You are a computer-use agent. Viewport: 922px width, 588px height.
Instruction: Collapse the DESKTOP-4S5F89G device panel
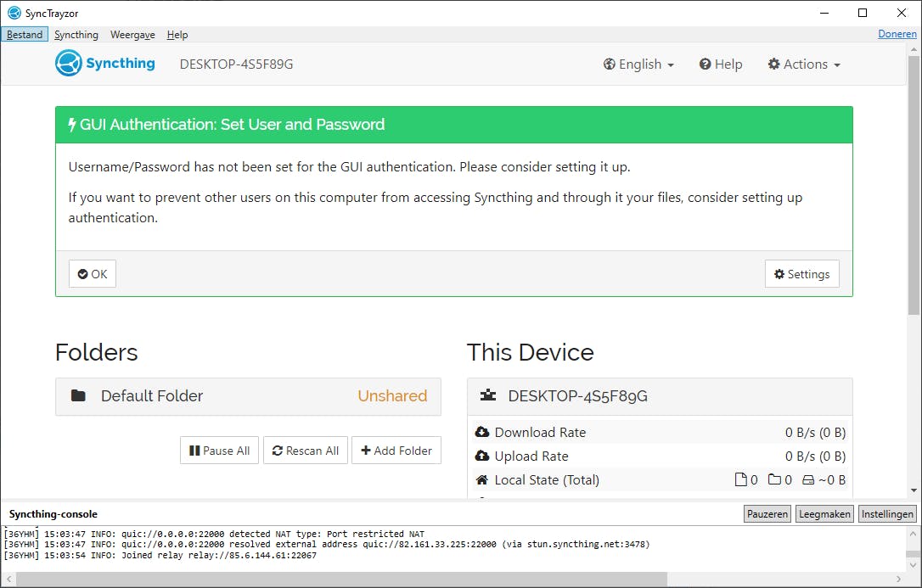click(x=660, y=396)
